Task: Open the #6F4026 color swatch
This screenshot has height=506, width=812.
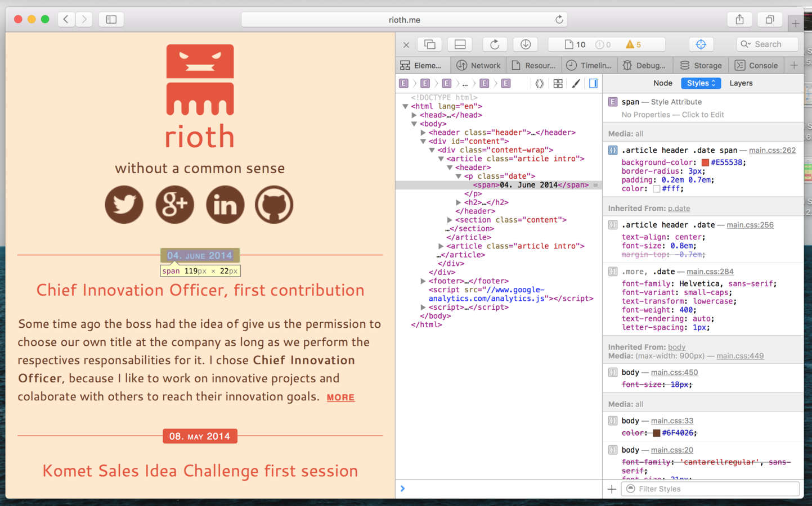Action: coord(656,433)
